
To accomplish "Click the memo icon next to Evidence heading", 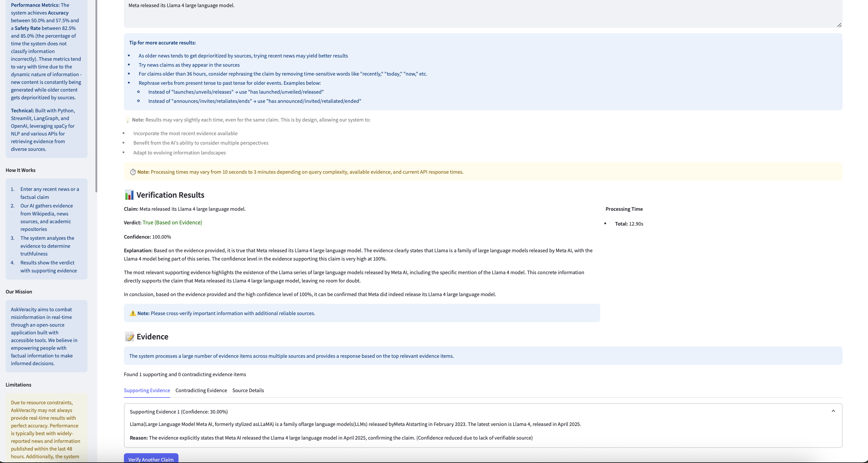I will click(x=129, y=336).
